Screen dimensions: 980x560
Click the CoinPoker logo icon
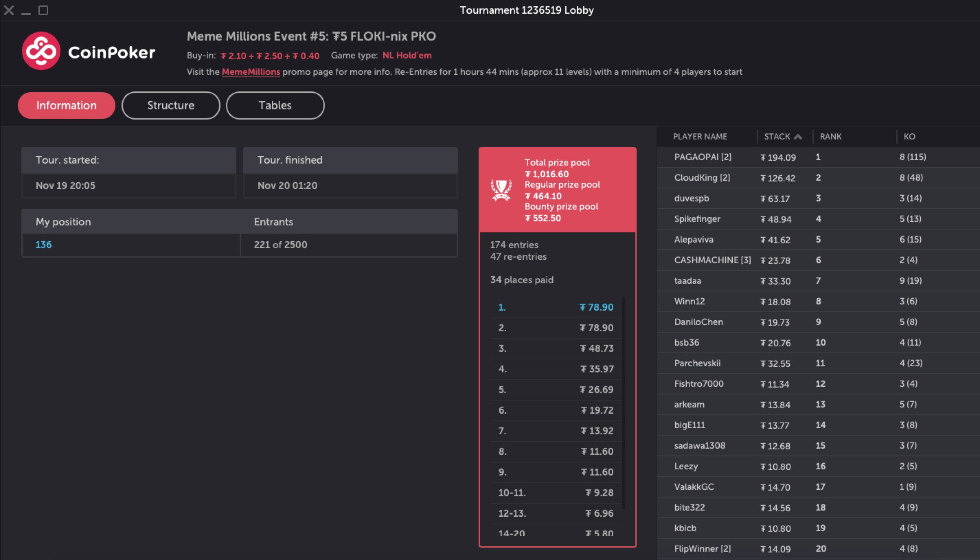(x=41, y=51)
